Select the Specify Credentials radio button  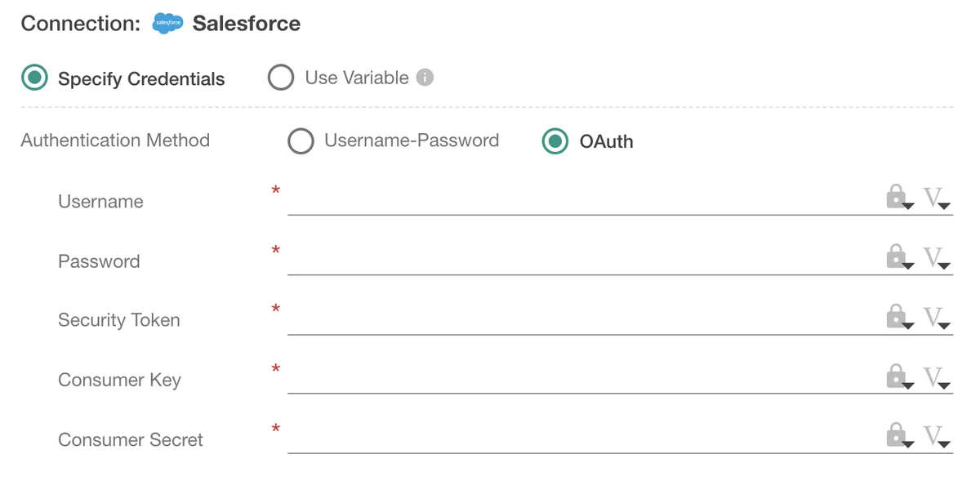(35, 78)
